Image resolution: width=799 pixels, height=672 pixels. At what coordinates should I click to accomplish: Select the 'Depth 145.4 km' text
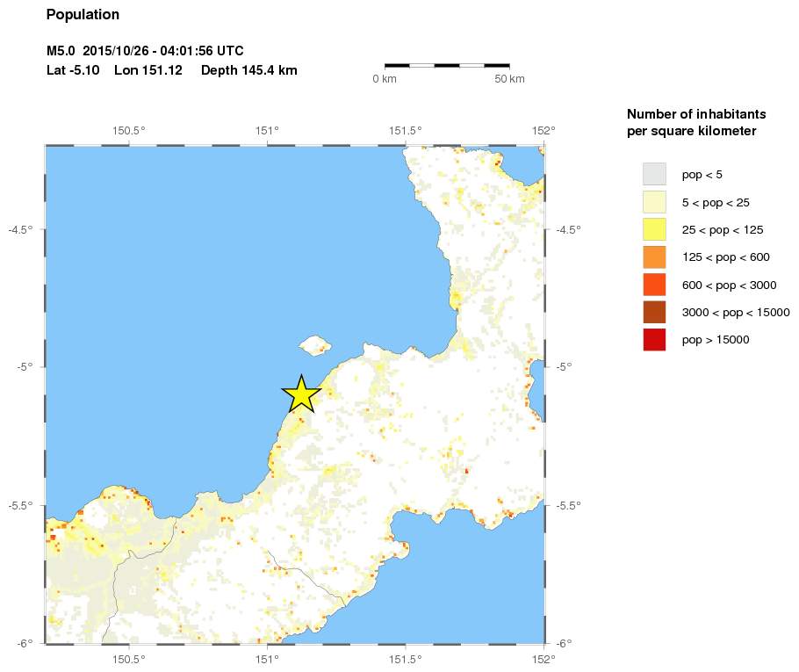(x=248, y=70)
